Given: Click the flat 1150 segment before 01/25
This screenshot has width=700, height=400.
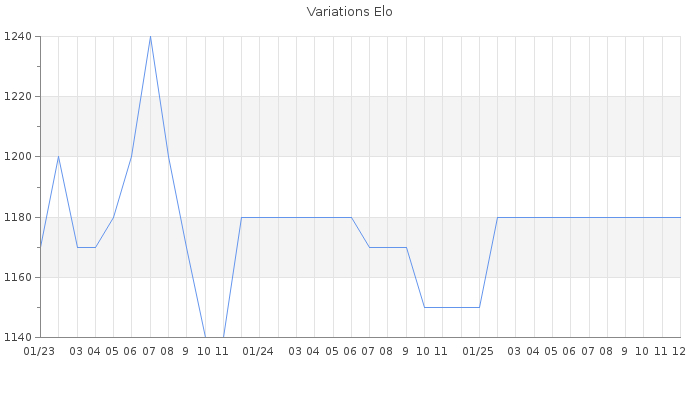Looking at the screenshot, I should click(452, 307).
